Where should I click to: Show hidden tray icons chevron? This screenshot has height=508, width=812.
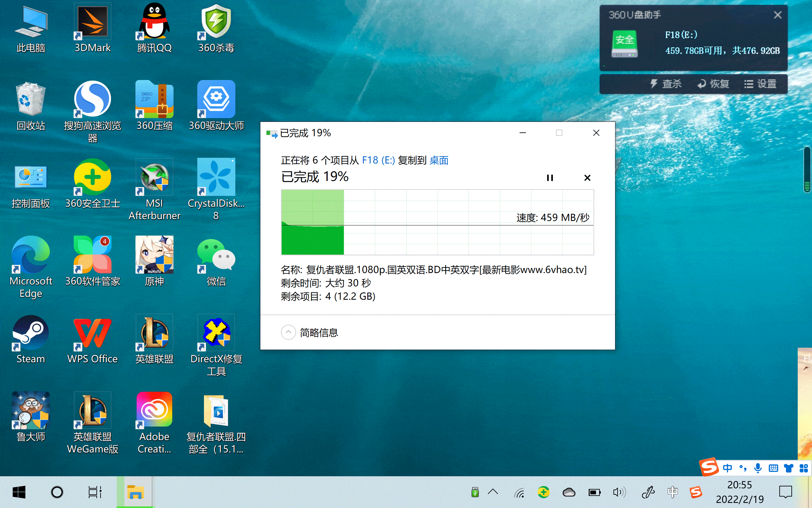tap(493, 492)
